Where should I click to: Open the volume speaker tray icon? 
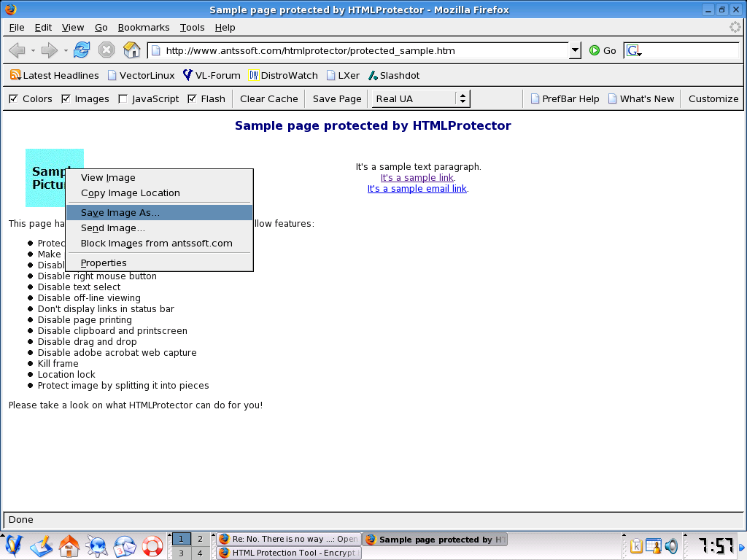point(671,546)
